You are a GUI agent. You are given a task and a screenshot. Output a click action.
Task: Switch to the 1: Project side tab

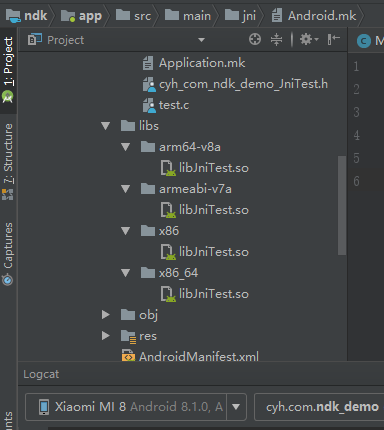point(8,70)
